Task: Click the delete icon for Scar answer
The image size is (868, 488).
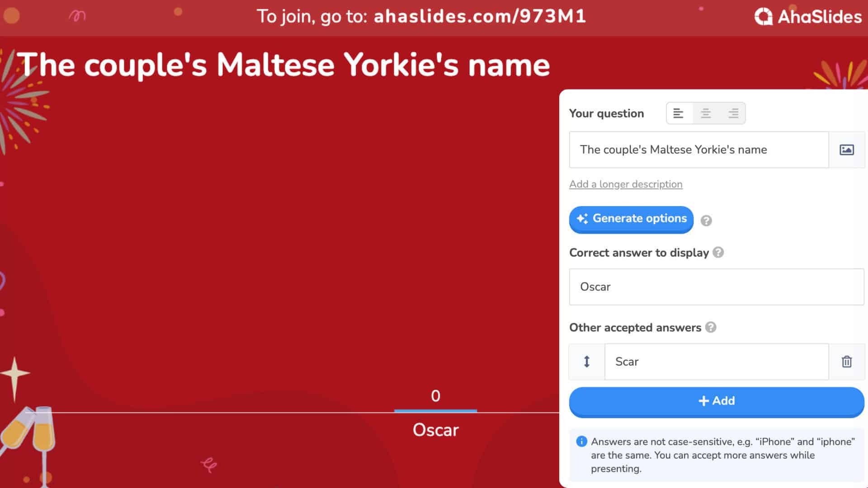Action: pos(847,361)
